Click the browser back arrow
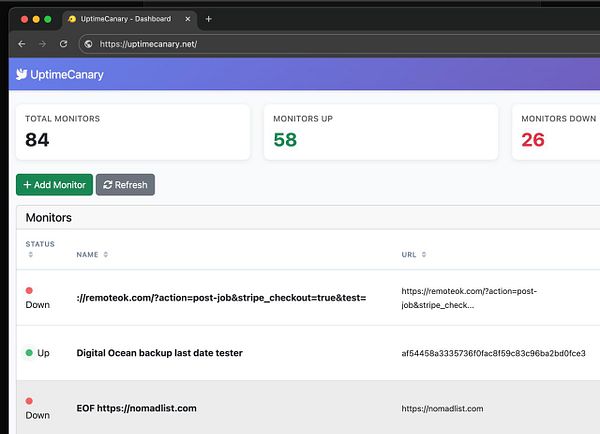Viewport: 600px width, 434px height. 22,44
